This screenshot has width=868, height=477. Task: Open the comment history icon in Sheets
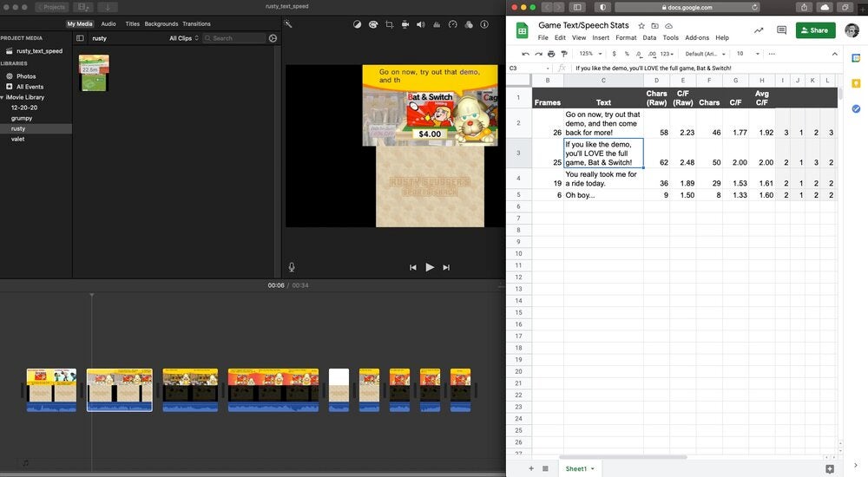(x=782, y=30)
